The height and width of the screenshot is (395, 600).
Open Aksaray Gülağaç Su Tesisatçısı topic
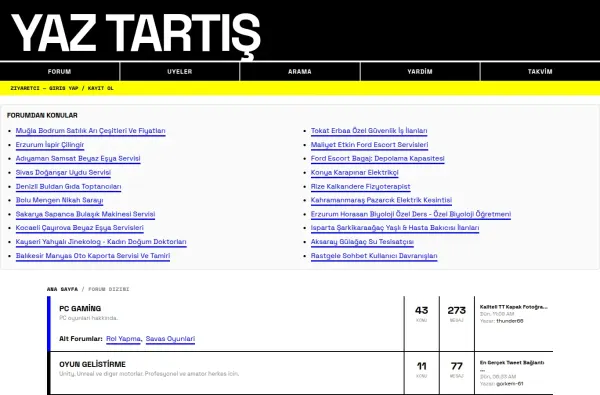[x=362, y=242]
